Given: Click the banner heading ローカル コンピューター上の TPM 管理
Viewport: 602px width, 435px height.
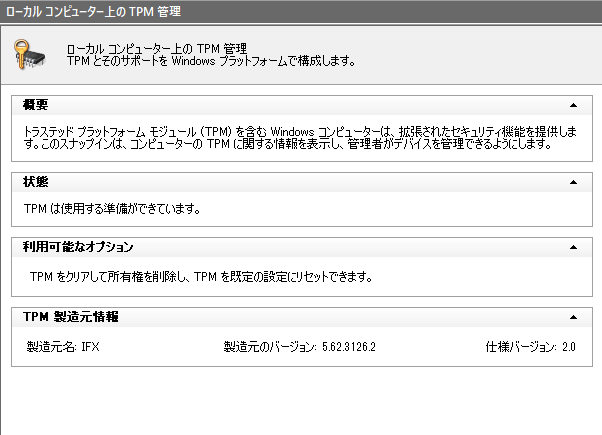Looking at the screenshot, I should pyautogui.click(x=157, y=49).
